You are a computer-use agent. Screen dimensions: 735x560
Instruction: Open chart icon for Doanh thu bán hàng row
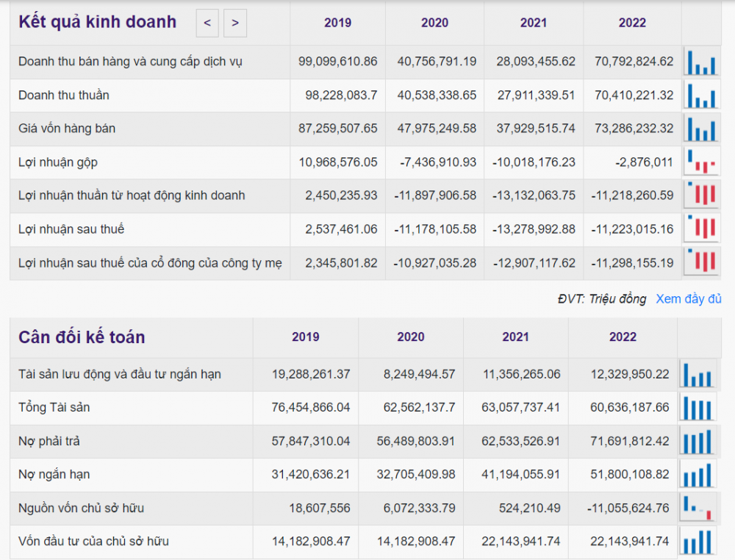coord(701,62)
